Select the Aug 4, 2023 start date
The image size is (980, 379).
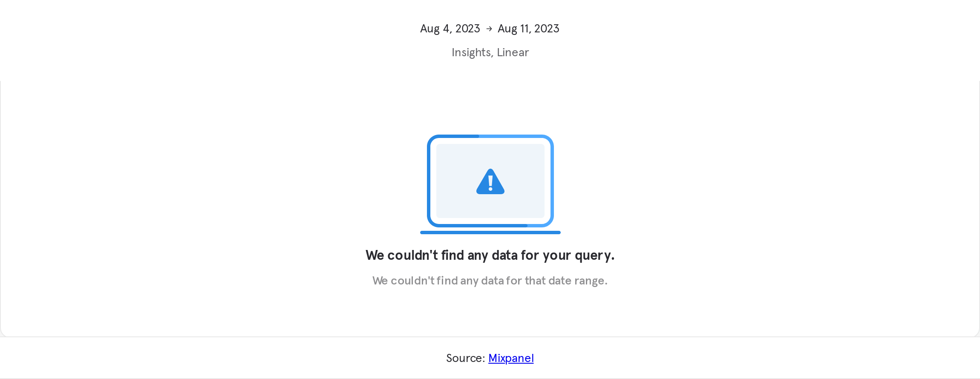[450, 28]
